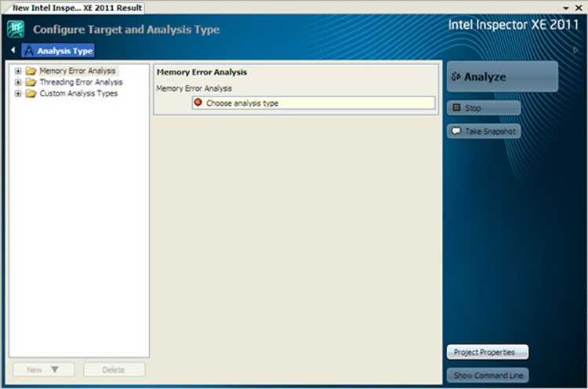Click the forward arrow below the Inspector title

click(575, 50)
